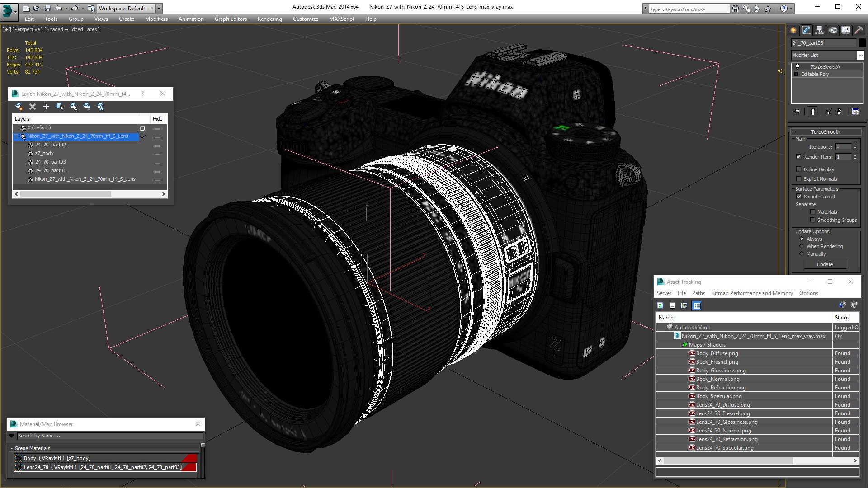Viewport: 868px width, 488px height.
Task: Expand the Editable Poly sub-objects
Action: 796,74
